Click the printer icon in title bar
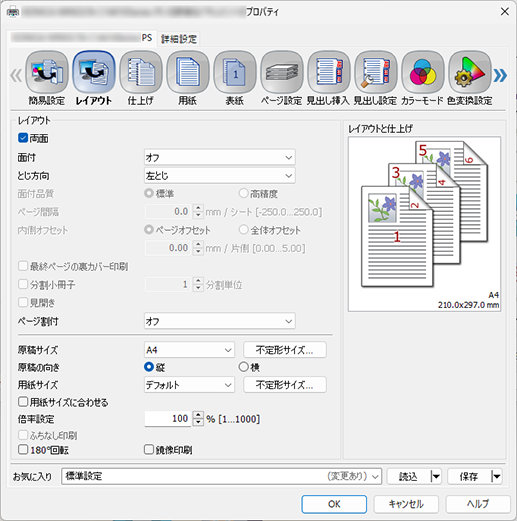Viewport: 517px width, 521px height. [13, 12]
